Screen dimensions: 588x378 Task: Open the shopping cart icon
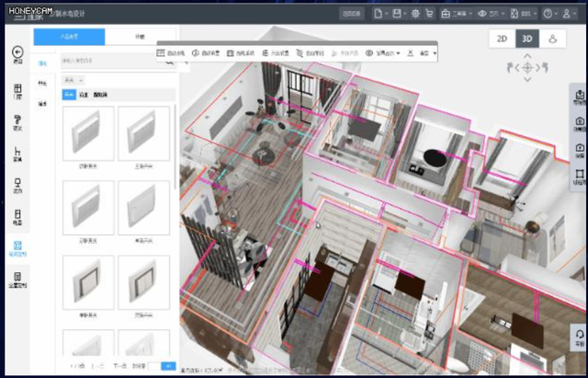tap(429, 14)
